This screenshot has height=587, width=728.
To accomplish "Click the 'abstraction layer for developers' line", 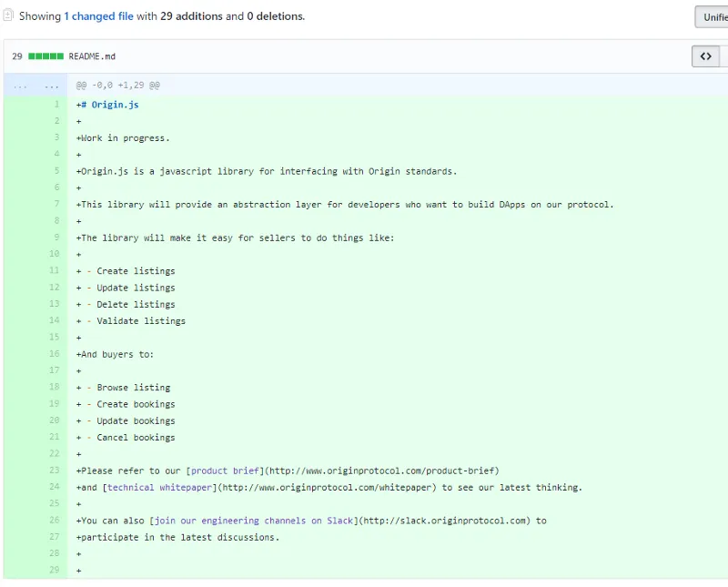I will 345,205.
